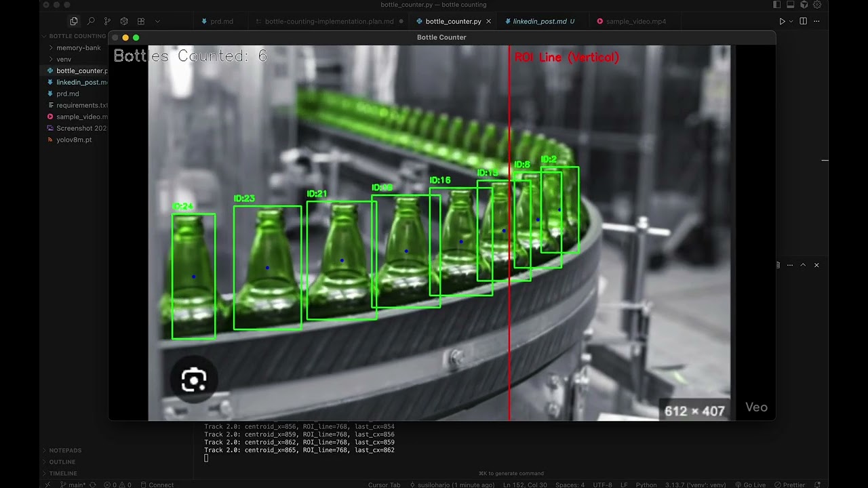This screenshot has height=488, width=868.
Task: Open the Search view icon
Action: click(x=91, y=21)
